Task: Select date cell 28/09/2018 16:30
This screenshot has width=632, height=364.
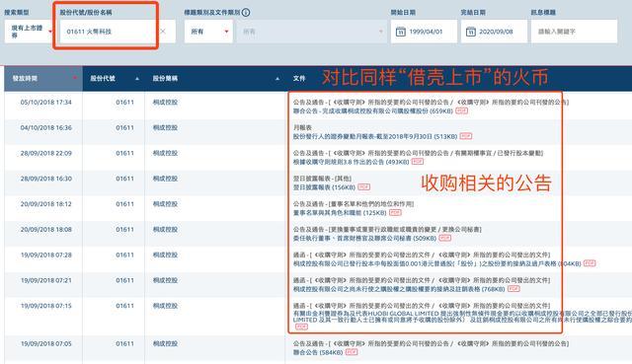Action: 46,179
